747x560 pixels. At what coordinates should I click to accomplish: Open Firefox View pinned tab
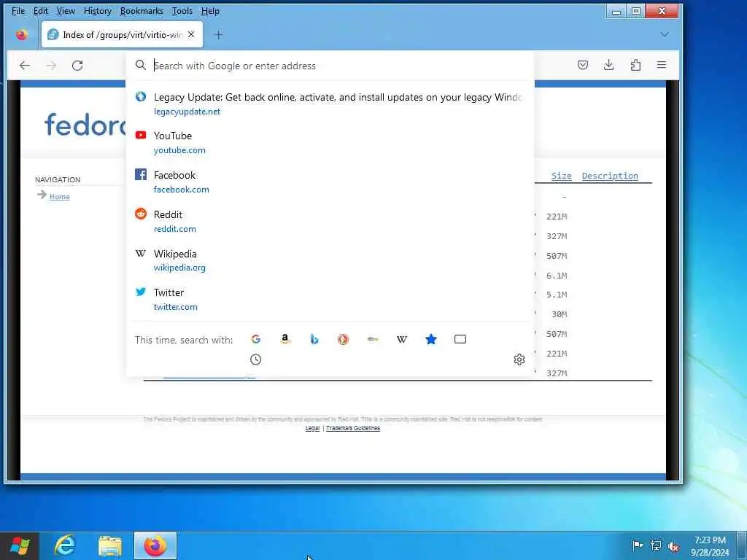pyautogui.click(x=21, y=35)
